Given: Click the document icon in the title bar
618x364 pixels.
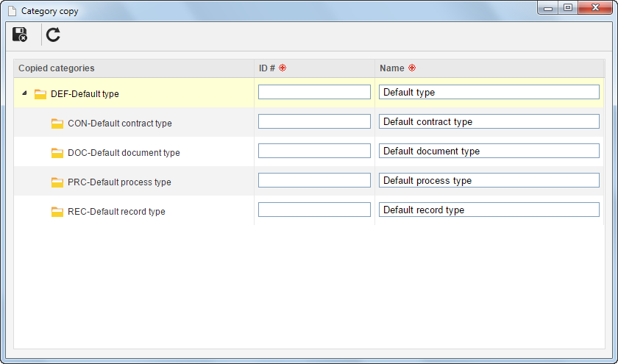Looking at the screenshot, I should (13, 11).
